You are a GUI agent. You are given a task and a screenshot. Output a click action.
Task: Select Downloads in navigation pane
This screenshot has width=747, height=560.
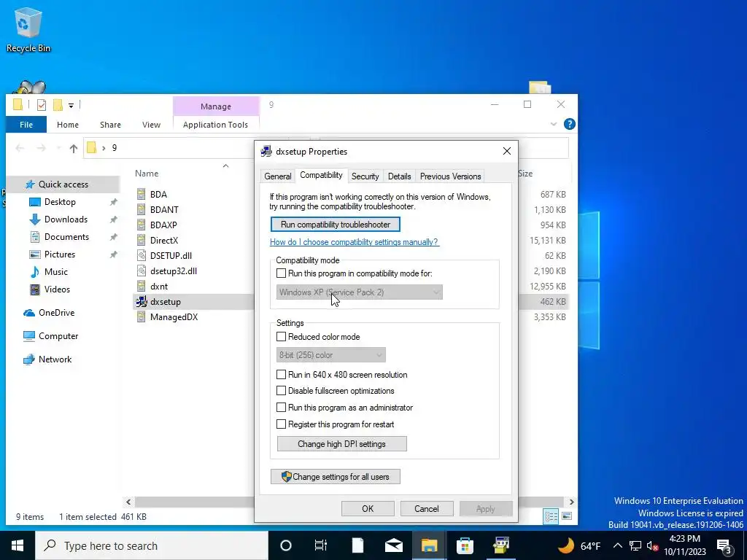pyautogui.click(x=66, y=219)
